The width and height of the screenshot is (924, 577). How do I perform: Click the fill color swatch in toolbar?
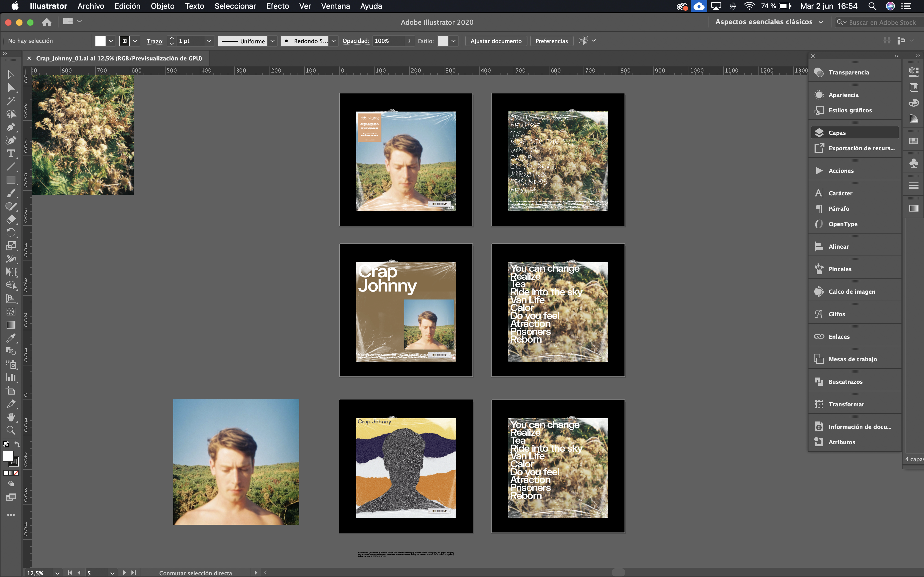tap(8, 456)
